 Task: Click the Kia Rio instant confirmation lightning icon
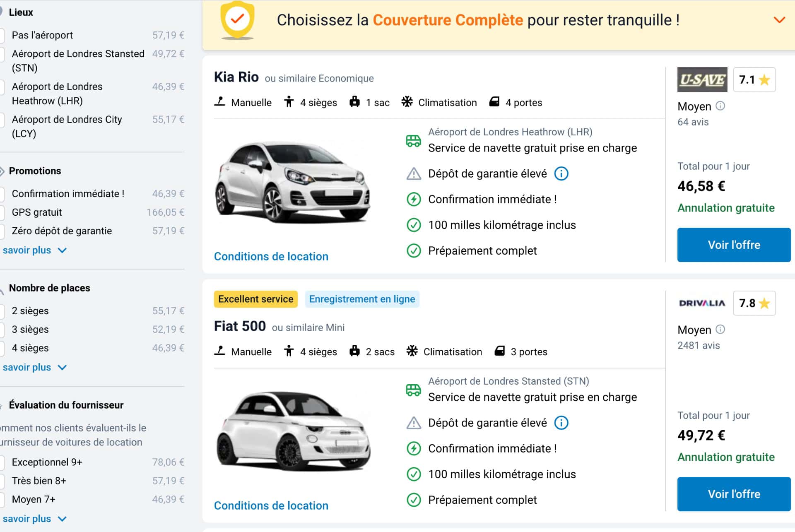coord(414,199)
